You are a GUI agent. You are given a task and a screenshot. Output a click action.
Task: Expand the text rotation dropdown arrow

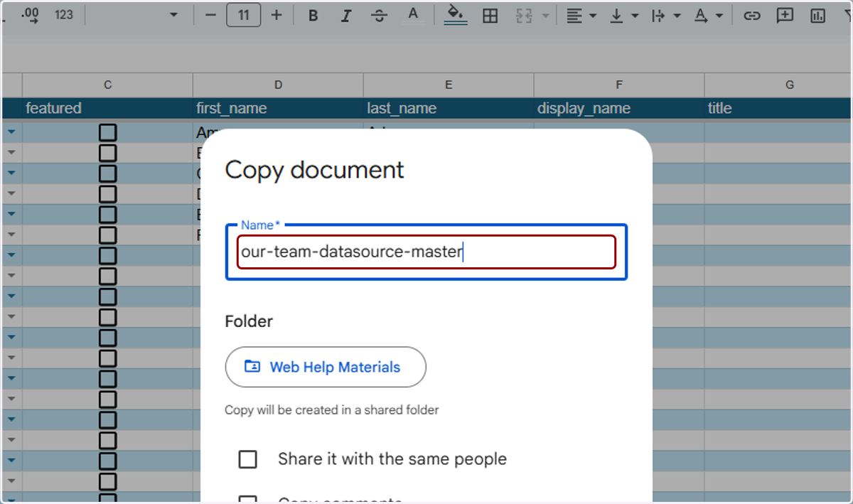tap(719, 16)
